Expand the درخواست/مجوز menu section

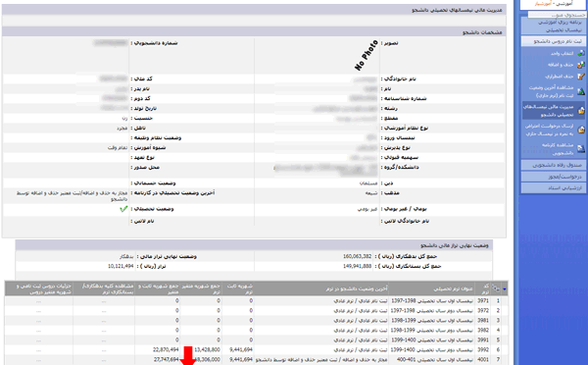pos(553,177)
